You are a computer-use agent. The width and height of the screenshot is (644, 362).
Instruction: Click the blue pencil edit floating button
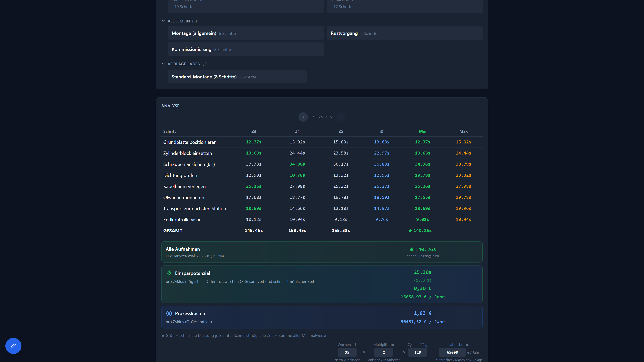click(x=13, y=346)
